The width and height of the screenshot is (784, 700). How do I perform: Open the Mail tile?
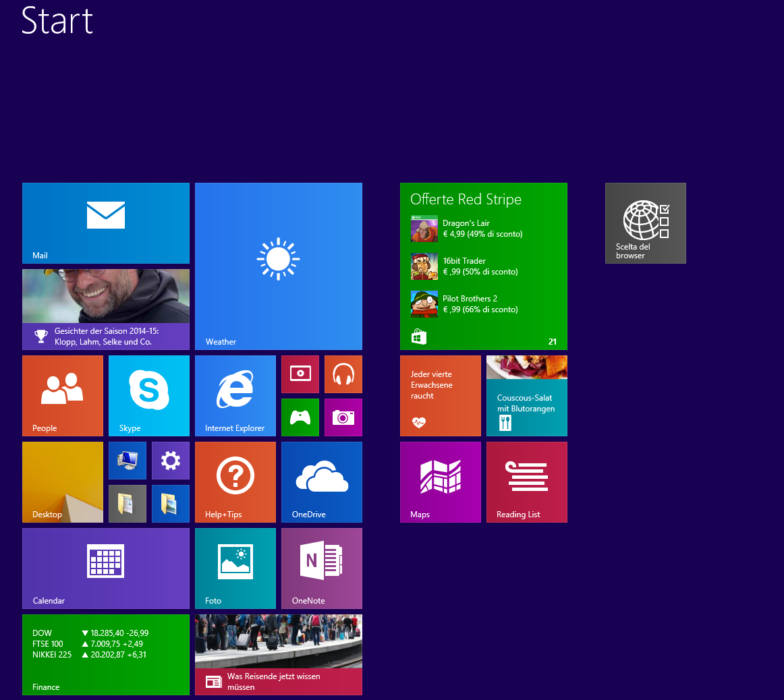click(x=105, y=223)
